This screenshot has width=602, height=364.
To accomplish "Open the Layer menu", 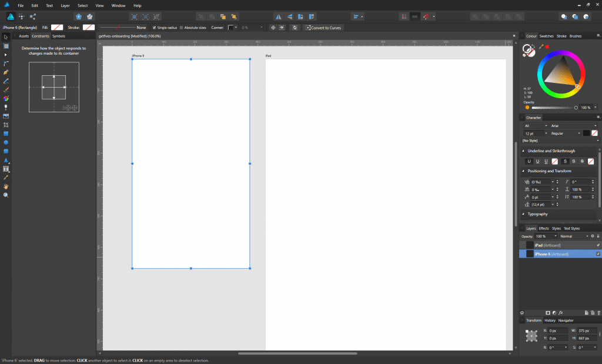I will 65,5.
